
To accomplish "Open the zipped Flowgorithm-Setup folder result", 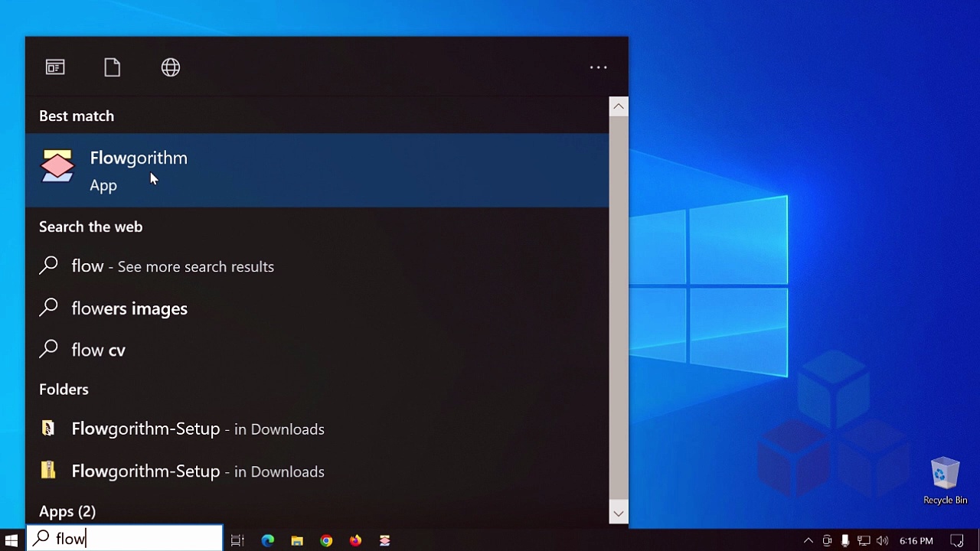I will [x=317, y=471].
